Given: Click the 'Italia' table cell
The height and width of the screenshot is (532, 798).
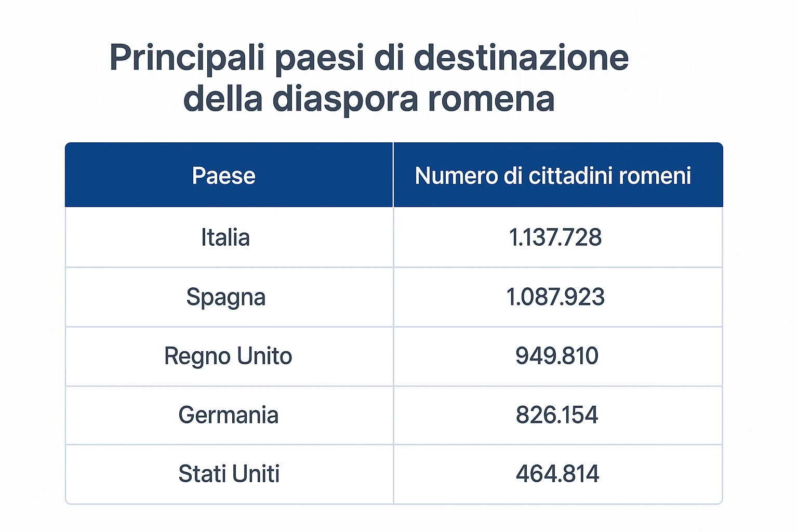Looking at the screenshot, I should point(225,237).
